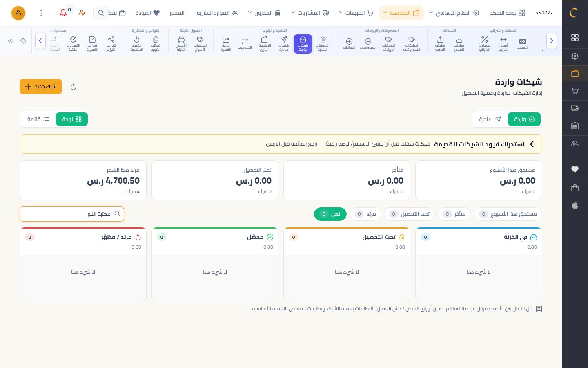Image resolution: width=588 pixels, height=368 pixels.
Task: Expand the النظام الأساسي dropdown menu
Action: coord(454,13)
